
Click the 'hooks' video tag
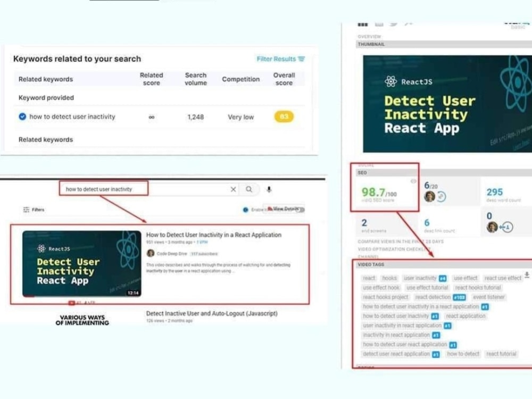(389, 278)
